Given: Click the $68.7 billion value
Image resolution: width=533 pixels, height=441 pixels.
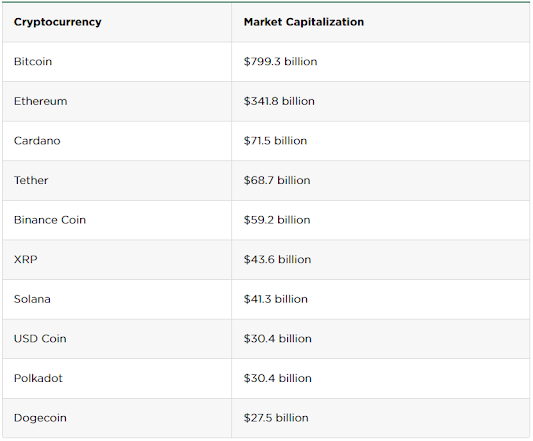Looking at the screenshot, I should (x=277, y=180).
